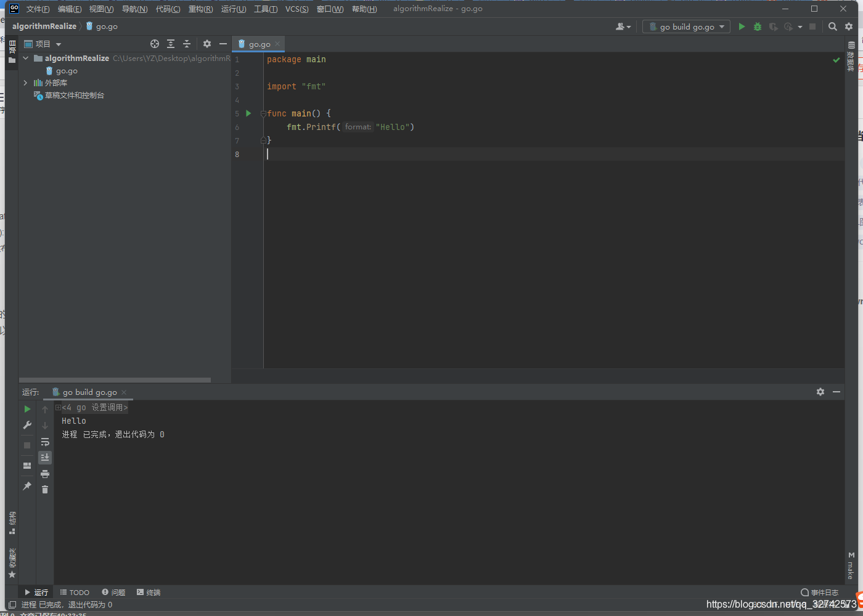Select go.go file in project tree
This screenshot has width=863, height=616.
click(67, 71)
